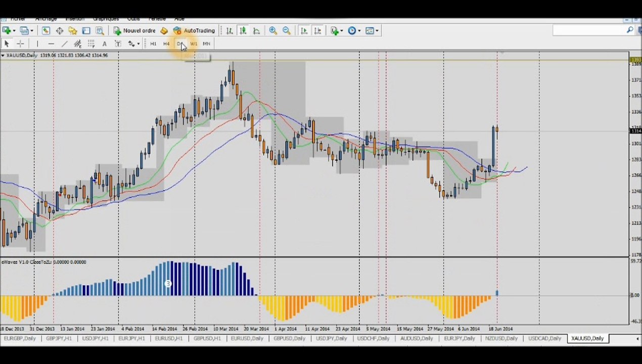This screenshot has width=642, height=364.
Task: Zoom in on the chart
Action: tap(273, 31)
